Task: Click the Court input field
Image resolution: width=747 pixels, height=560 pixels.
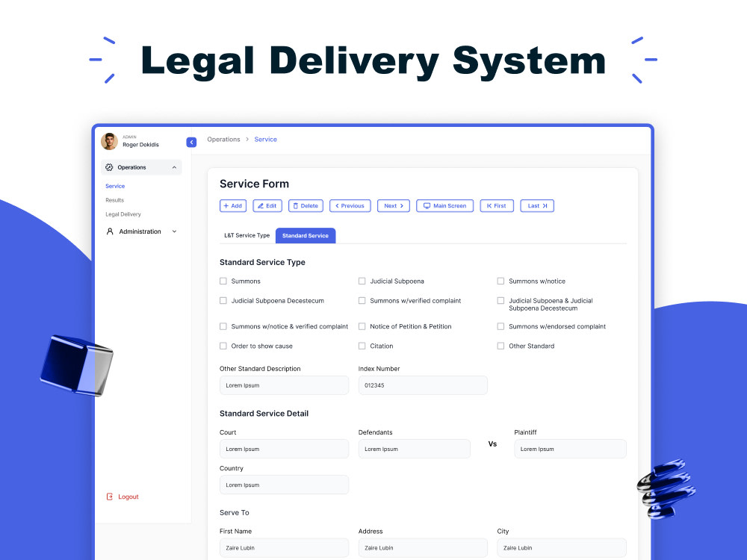Action: coord(284,449)
